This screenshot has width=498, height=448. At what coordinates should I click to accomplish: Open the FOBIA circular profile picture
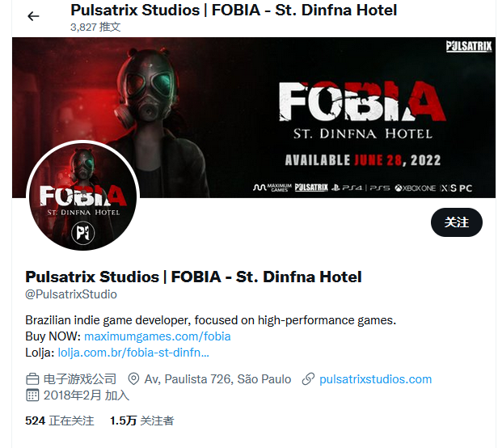tap(82, 196)
